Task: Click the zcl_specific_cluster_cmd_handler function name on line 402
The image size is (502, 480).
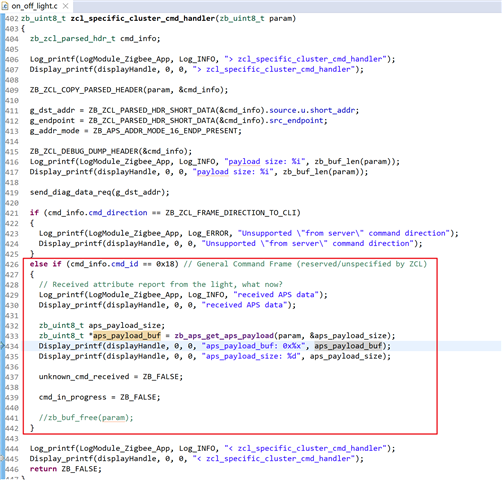Action: click(143, 19)
